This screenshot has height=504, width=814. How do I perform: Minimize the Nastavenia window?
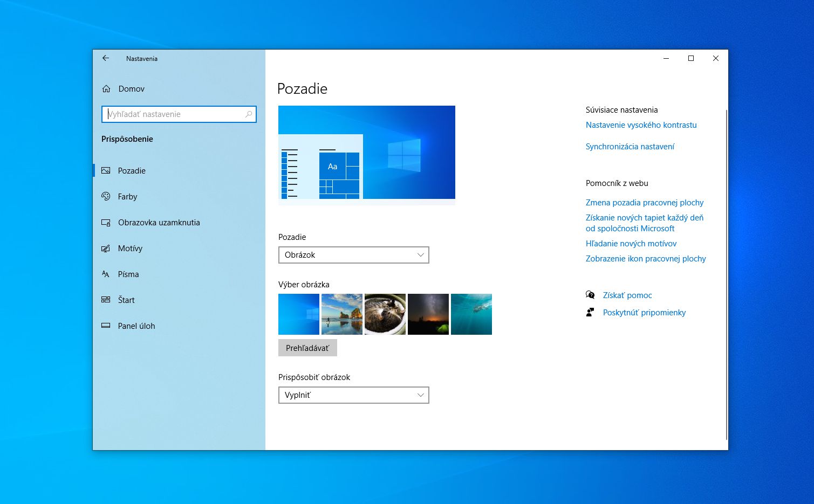[666, 58]
